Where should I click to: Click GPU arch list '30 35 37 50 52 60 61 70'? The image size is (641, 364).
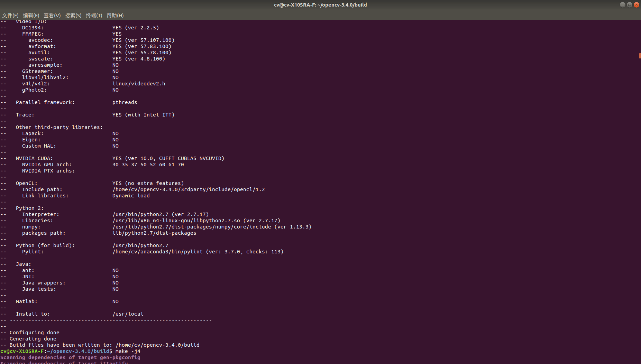148,165
